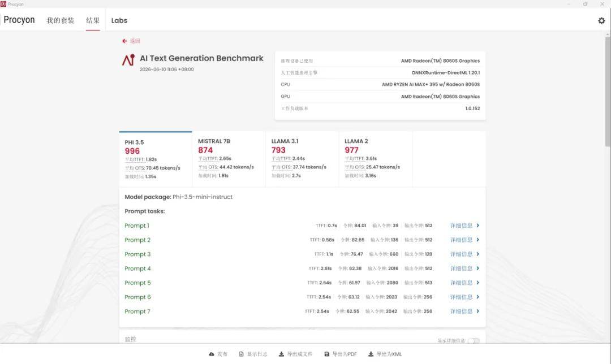The image size is (611, 364).
Task: Click Prompt 1 TTFT value 0.7s
Action: pyautogui.click(x=332, y=226)
